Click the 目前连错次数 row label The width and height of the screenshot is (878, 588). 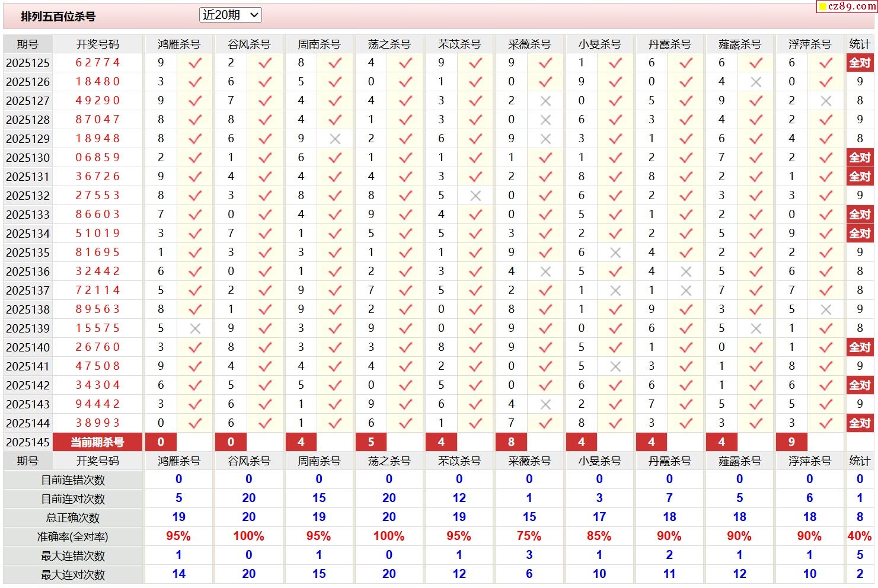pos(73,480)
